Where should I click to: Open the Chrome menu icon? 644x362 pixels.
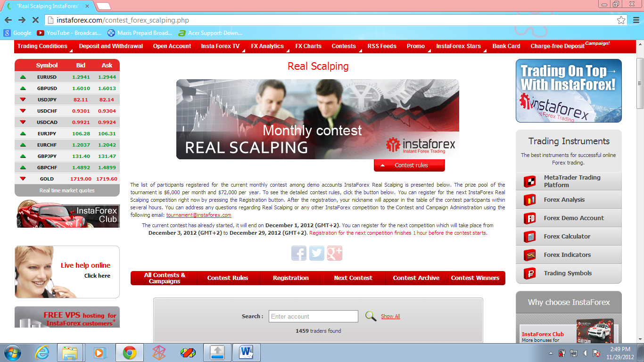point(636,20)
